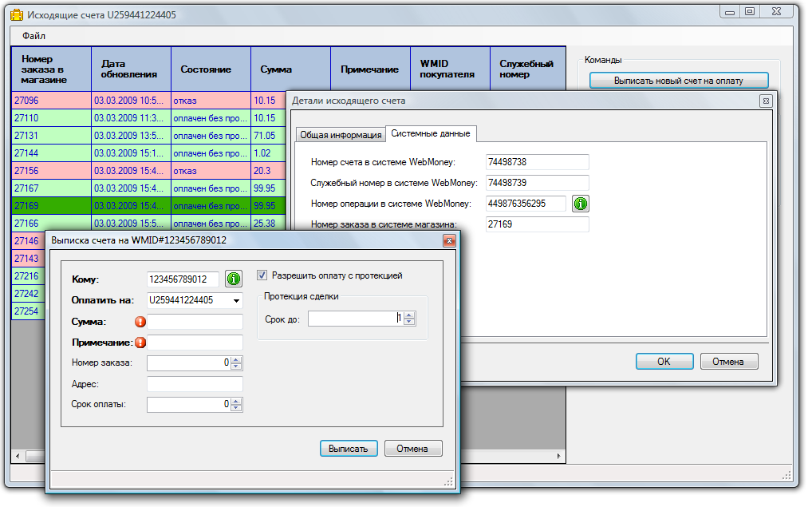Viewport: 812px width, 507px height.
Task: Click app icon in Исходящие счета title bar
Action: (x=16, y=14)
